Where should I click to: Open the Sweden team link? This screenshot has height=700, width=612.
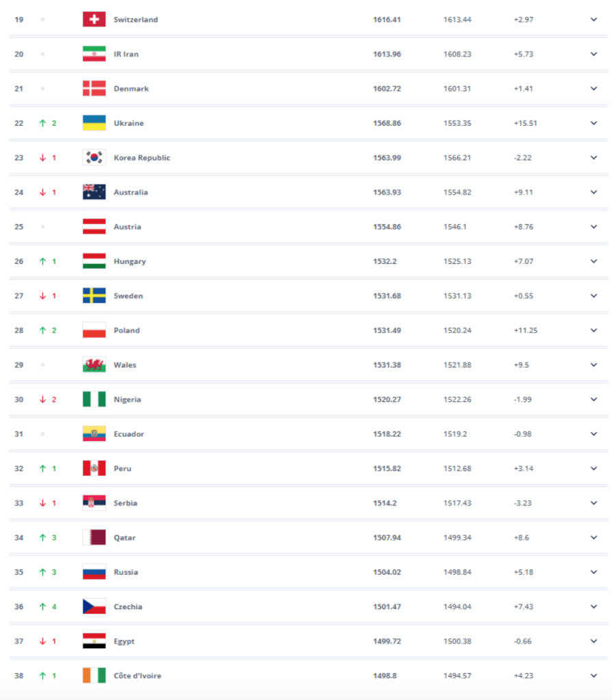(128, 295)
